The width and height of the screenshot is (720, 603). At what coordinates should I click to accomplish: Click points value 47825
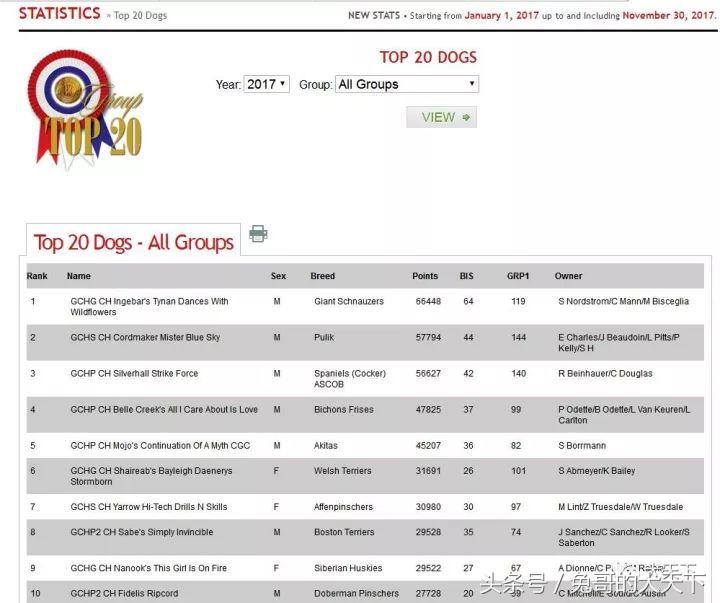428,409
